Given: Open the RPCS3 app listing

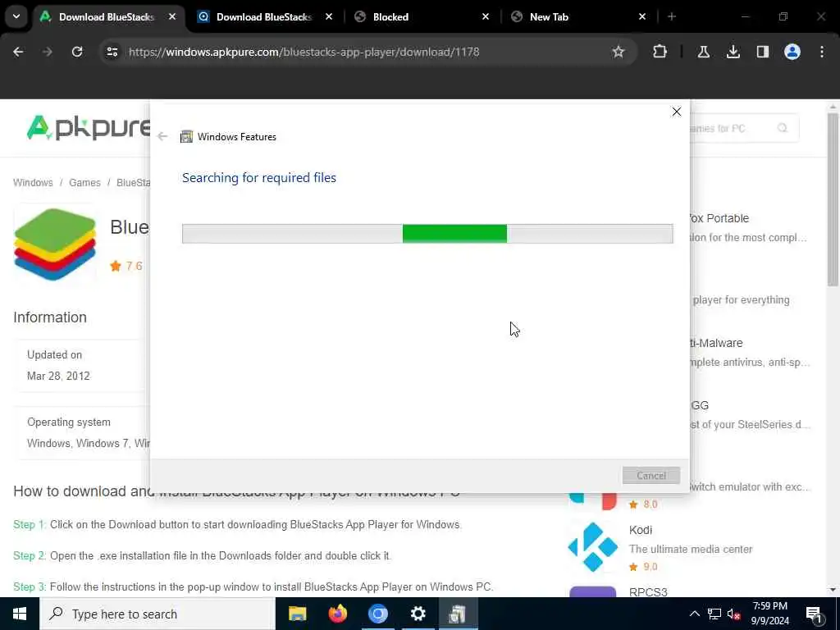Looking at the screenshot, I should pyautogui.click(x=648, y=592).
